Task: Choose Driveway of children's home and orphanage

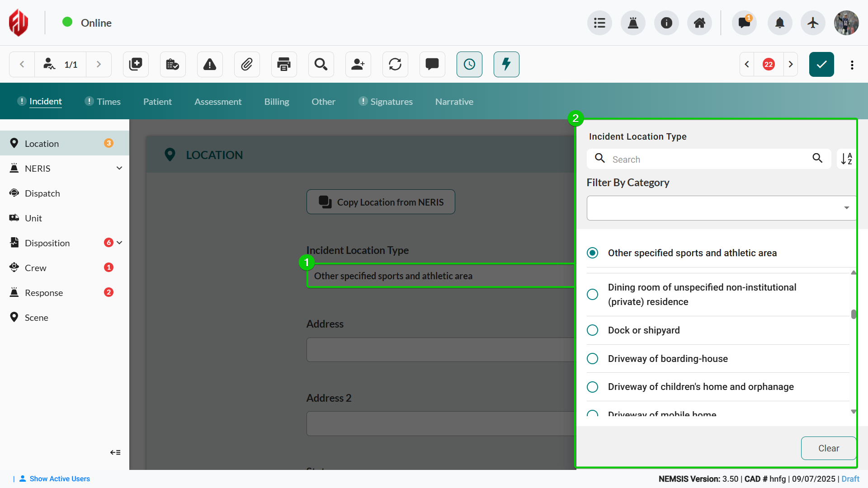Action: pyautogui.click(x=592, y=387)
